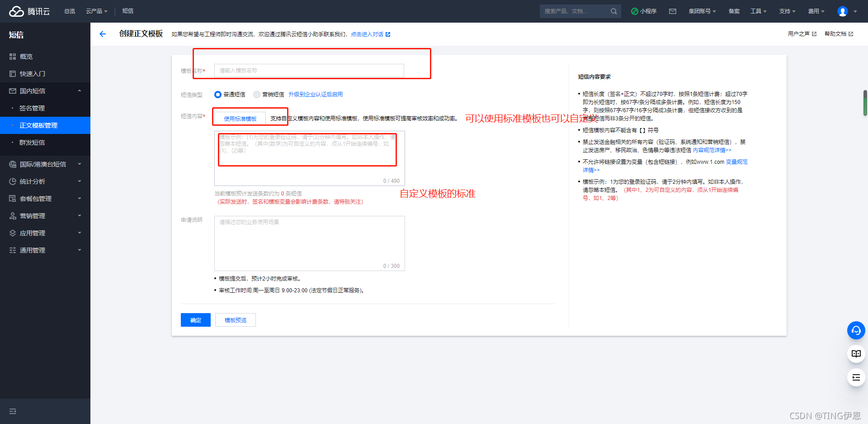Select the 营销短信 radio button

click(257, 95)
